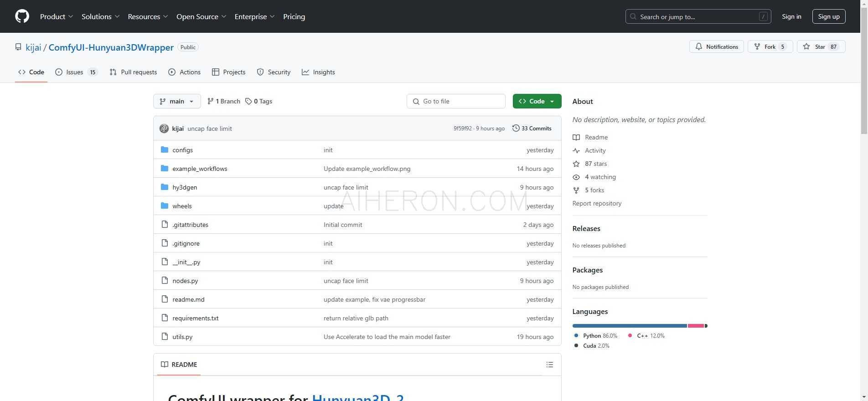Click the file icon beside .gitattributes
The height and width of the screenshot is (401, 868).
click(165, 224)
